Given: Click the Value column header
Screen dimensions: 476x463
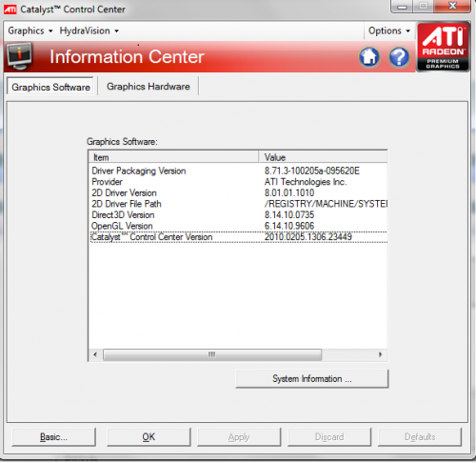Looking at the screenshot, I should (324, 157).
